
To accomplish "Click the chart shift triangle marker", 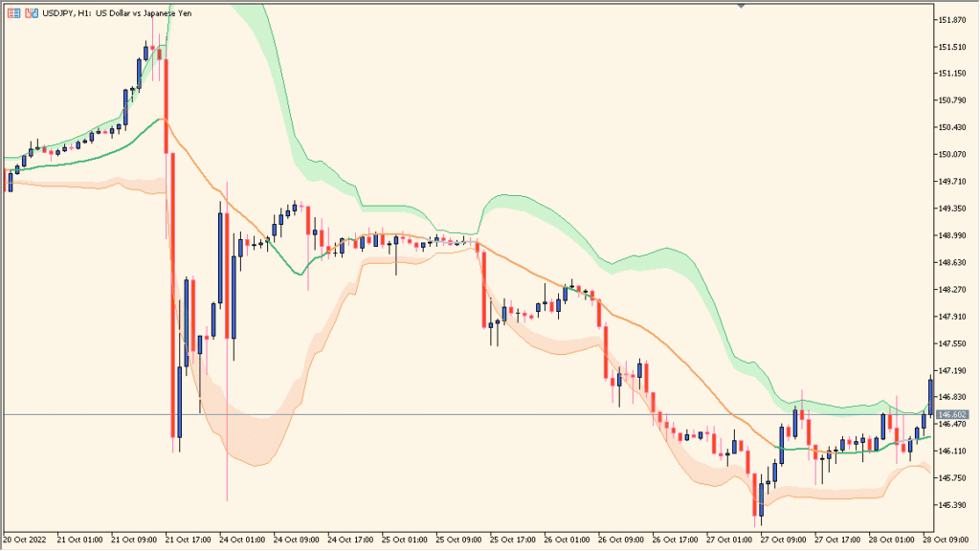I will point(740,8).
